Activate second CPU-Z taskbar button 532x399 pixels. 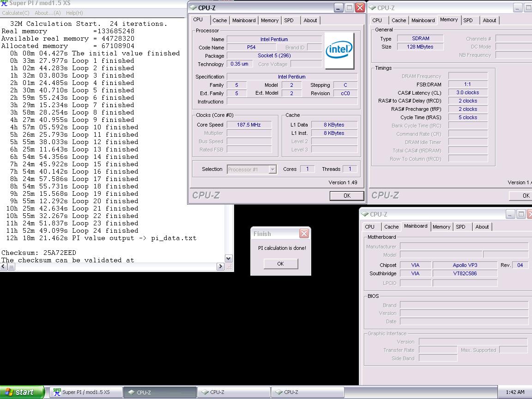pos(233,392)
